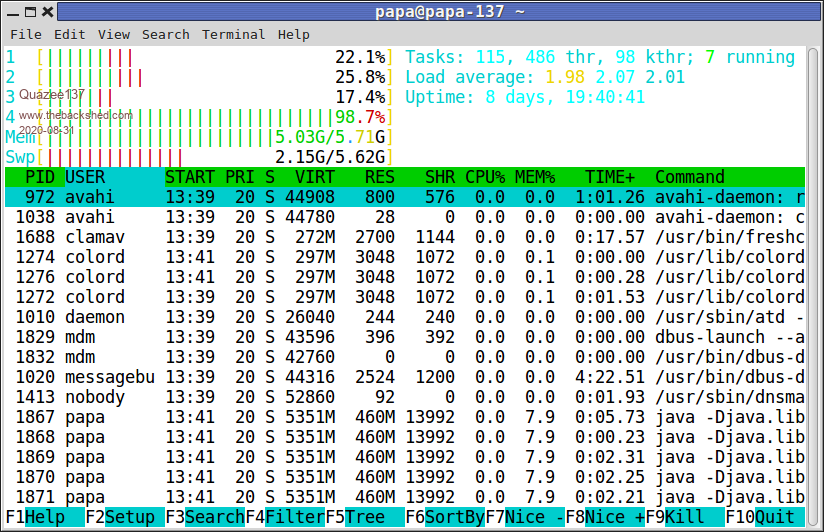
Task: Click F1 Help in the function bar
Action: 44,517
